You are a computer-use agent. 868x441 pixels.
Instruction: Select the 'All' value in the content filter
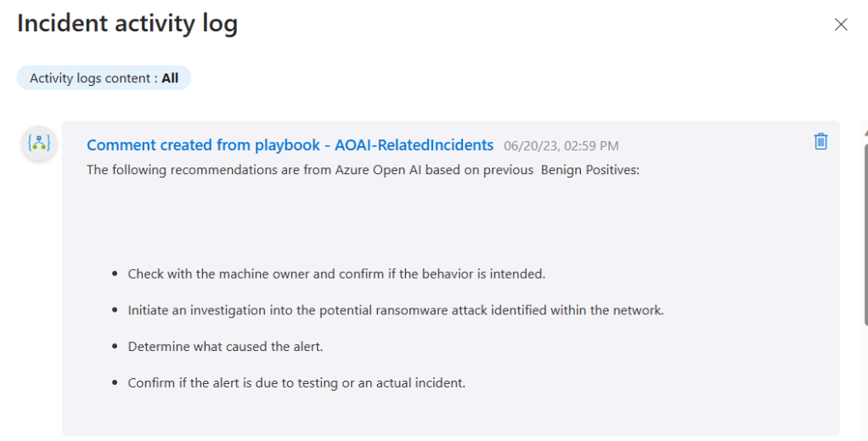click(170, 78)
